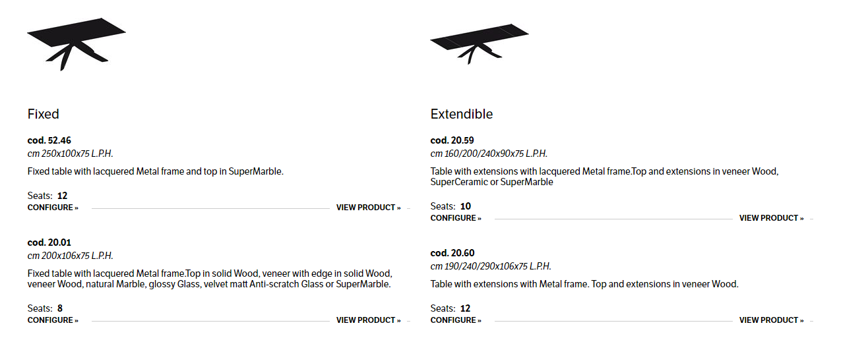Click the 200x106x75 dimensions text
This screenshot has height=342, width=868.
click(x=70, y=256)
